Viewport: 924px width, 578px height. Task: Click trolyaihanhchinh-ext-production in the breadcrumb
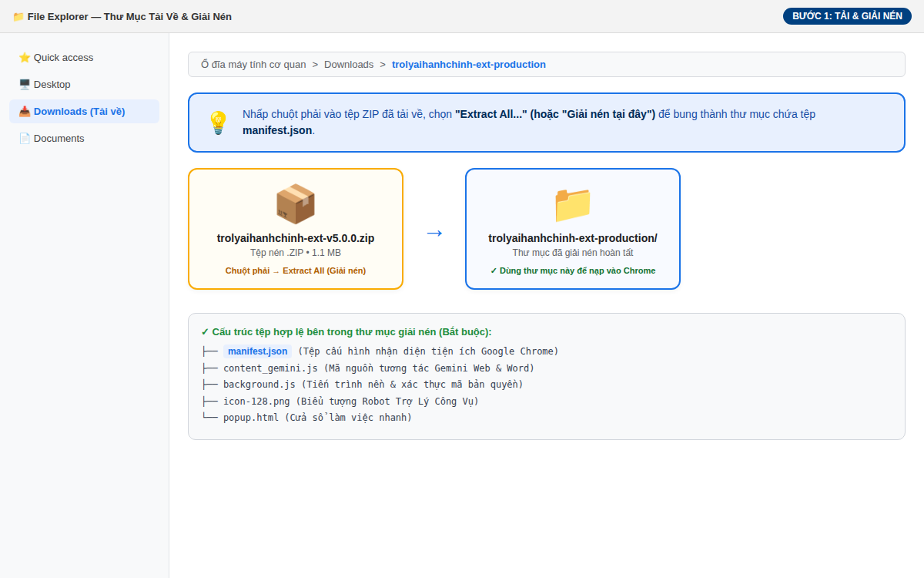[469, 65]
